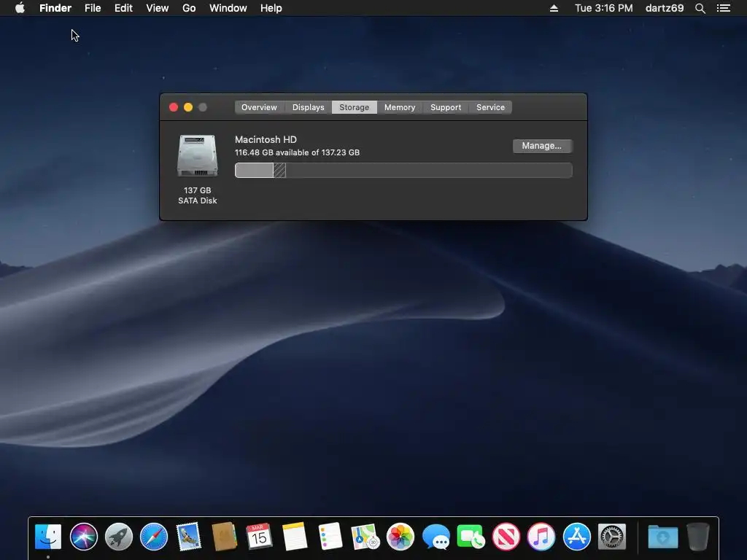Open the Finder menu
The image size is (747, 560).
[x=55, y=8]
